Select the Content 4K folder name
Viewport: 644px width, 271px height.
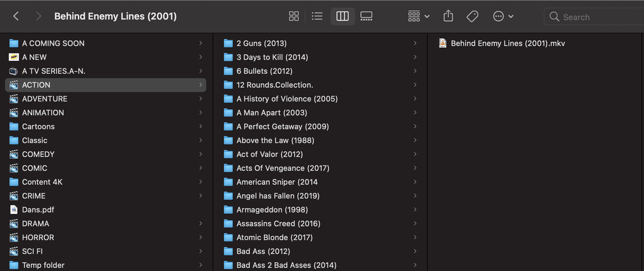point(43,182)
